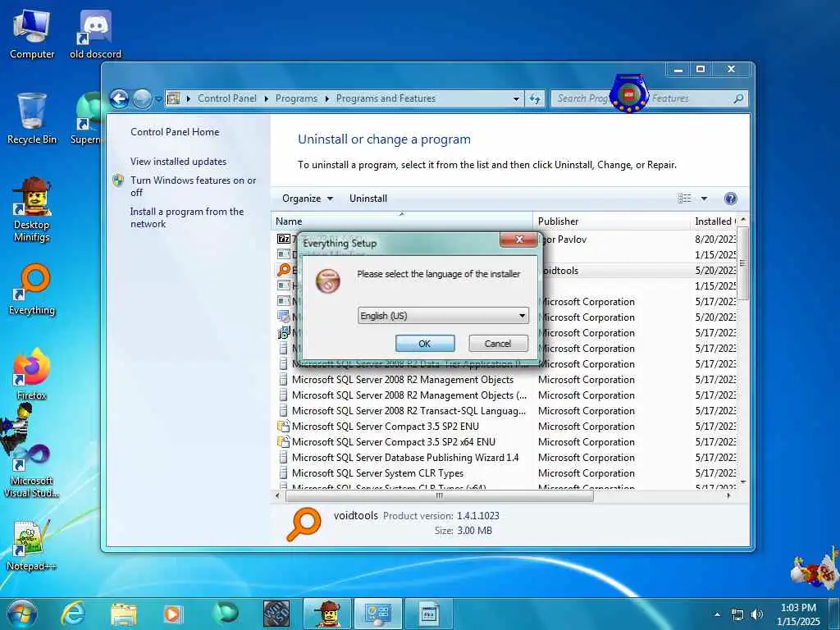
Task: Open old doscord desktop shortcut
Action: coord(95,34)
